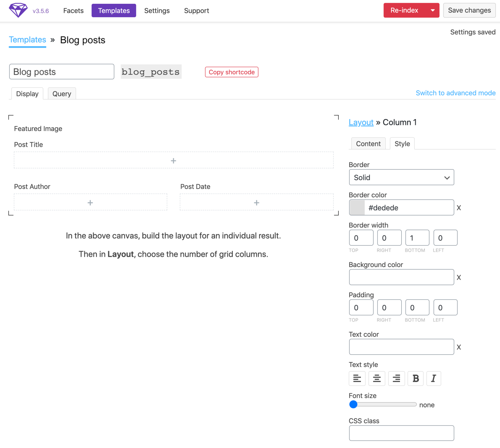Open the border color swatch picker
Viewport: 500px width, 448px height.
click(x=357, y=208)
